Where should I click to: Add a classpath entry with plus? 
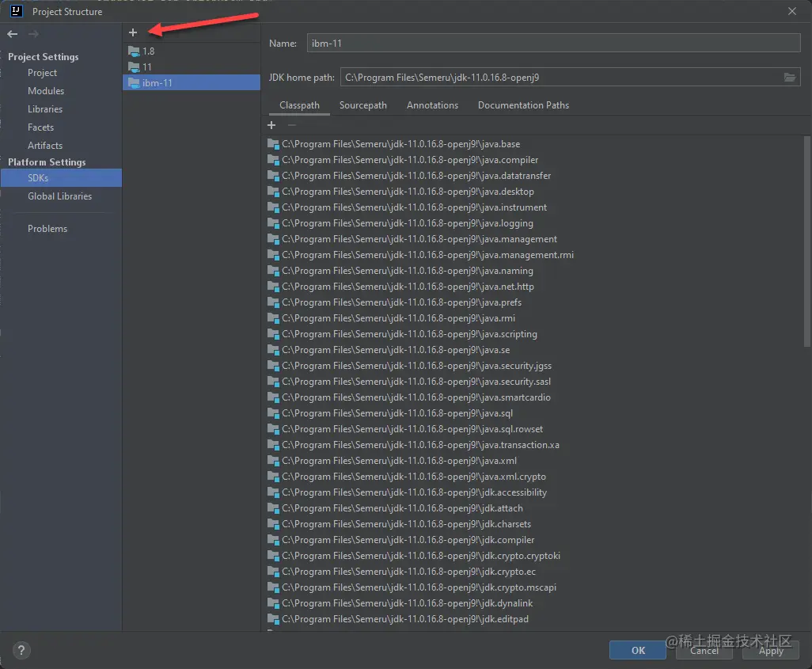pyautogui.click(x=271, y=125)
